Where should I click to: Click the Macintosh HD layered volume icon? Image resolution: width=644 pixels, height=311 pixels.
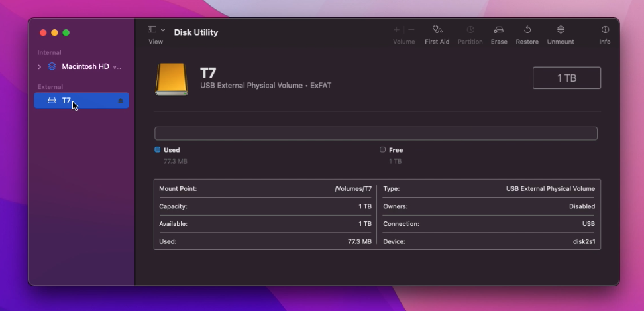point(52,66)
